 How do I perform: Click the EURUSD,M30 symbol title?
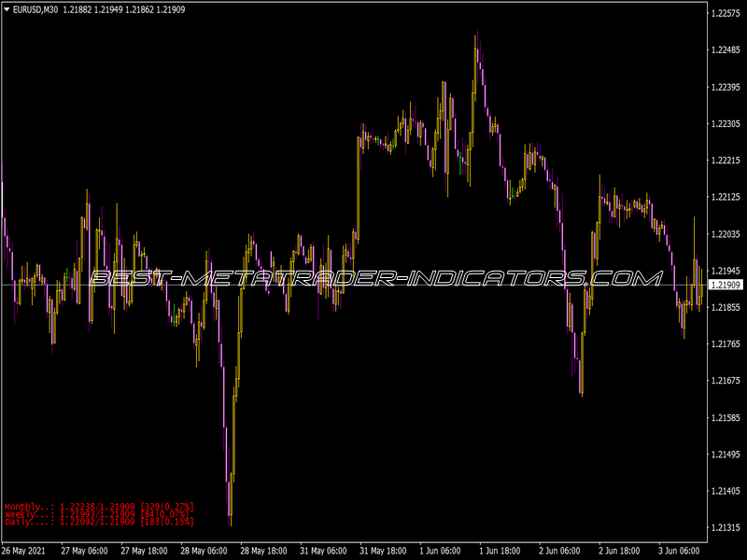tap(35, 9)
